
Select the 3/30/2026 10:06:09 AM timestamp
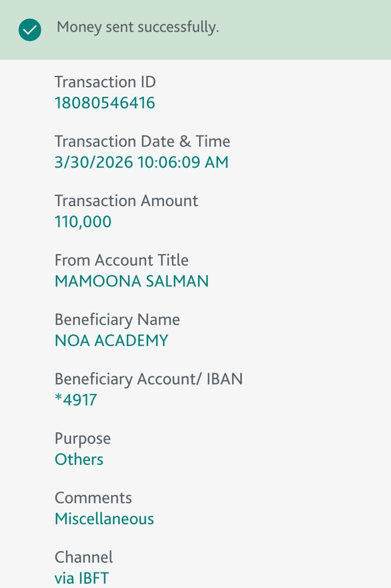click(141, 162)
